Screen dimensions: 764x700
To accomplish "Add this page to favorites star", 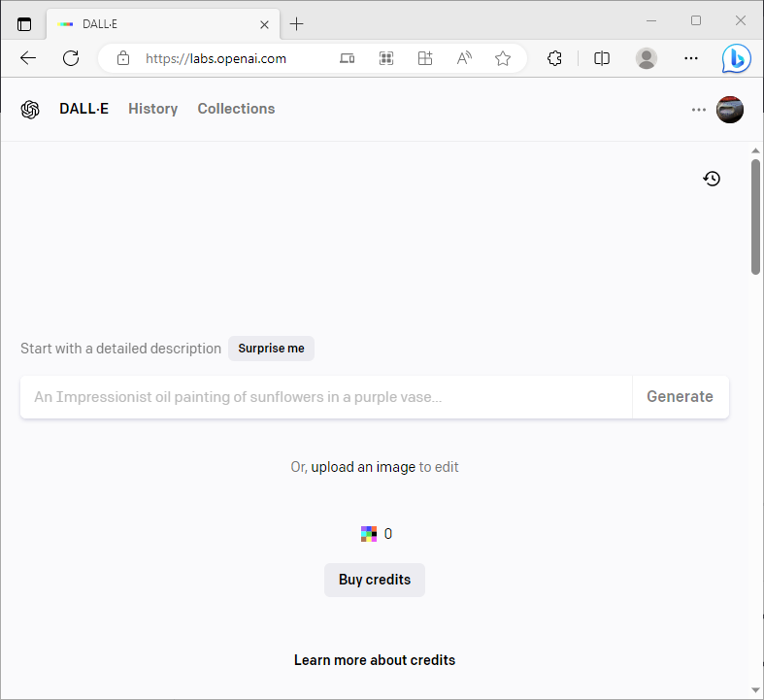I will pyautogui.click(x=503, y=58).
